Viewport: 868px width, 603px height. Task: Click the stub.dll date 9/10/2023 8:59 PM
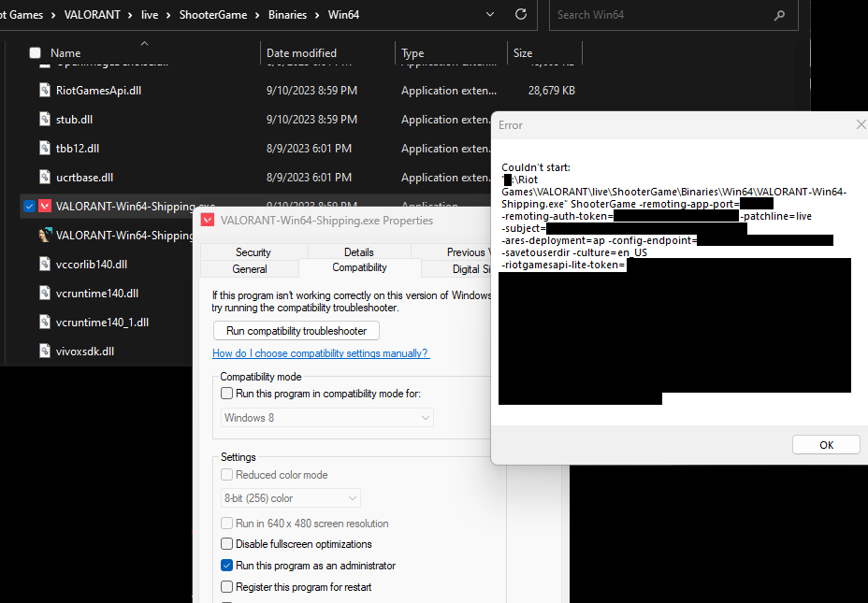[x=311, y=120]
